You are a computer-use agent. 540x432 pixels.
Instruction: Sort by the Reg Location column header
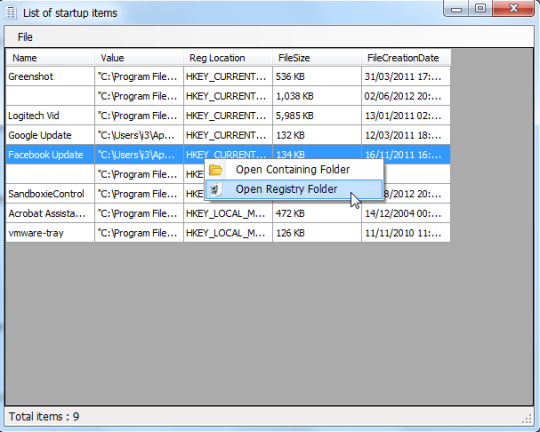click(x=228, y=58)
